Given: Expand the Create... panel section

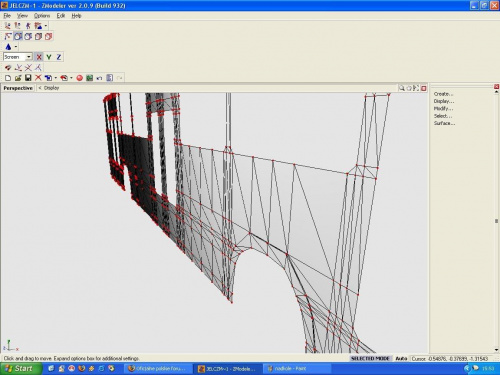Looking at the screenshot, I should click(x=443, y=94).
